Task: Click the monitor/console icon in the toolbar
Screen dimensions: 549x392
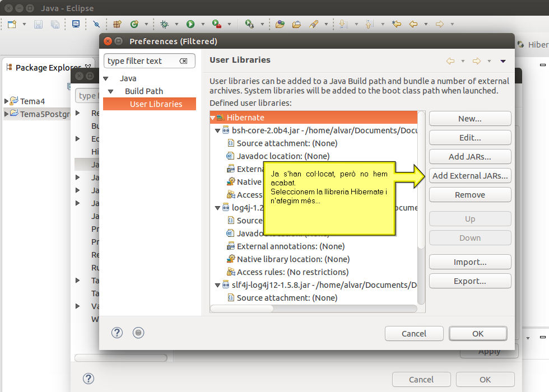Action: pos(76,24)
